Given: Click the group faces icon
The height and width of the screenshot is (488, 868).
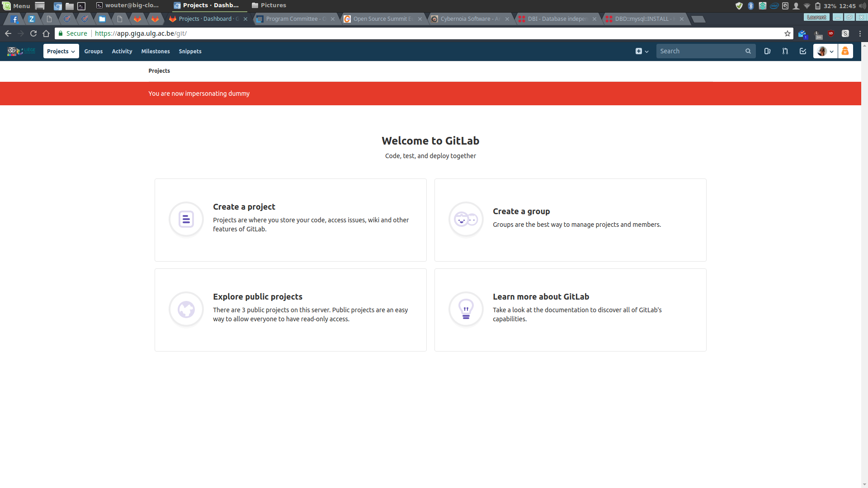Looking at the screenshot, I should coord(466,219).
